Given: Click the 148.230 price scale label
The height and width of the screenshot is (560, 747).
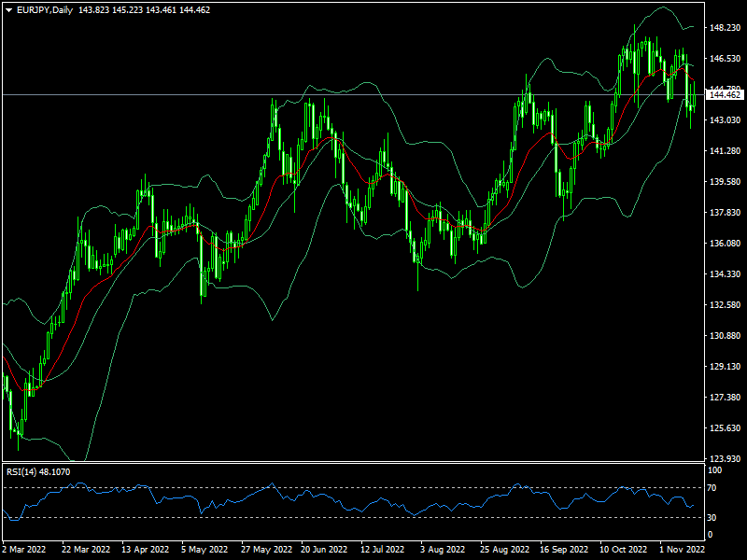Looking at the screenshot, I should pyautogui.click(x=726, y=28).
